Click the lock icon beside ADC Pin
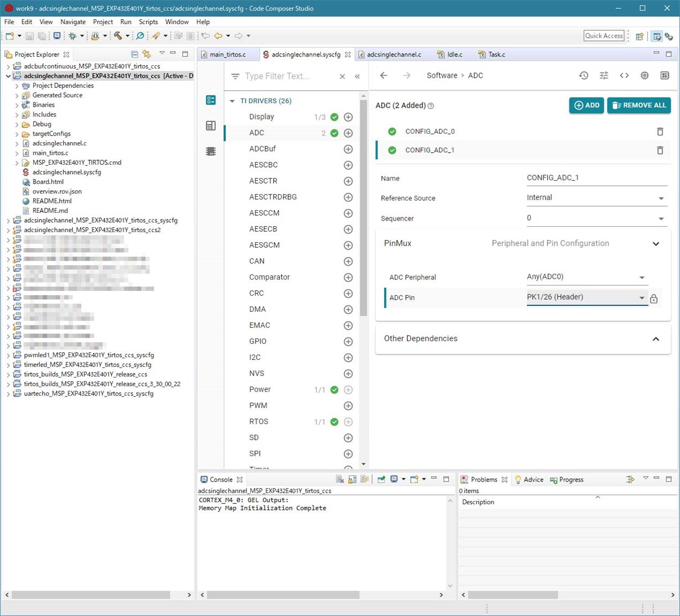The image size is (680, 616). 654,299
